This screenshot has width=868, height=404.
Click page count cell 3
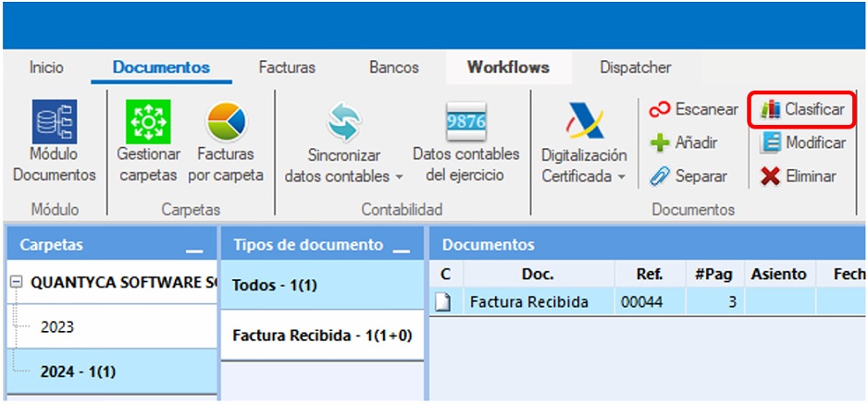715,301
